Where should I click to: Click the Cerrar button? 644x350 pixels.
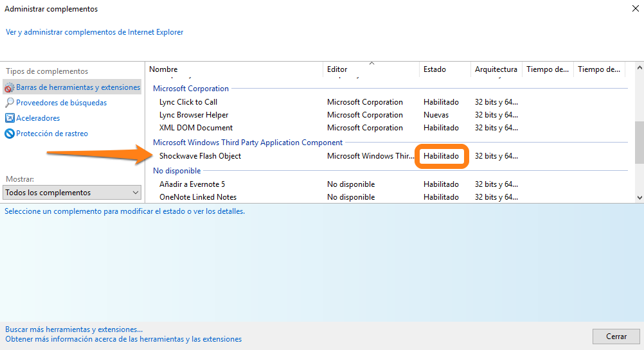616,337
